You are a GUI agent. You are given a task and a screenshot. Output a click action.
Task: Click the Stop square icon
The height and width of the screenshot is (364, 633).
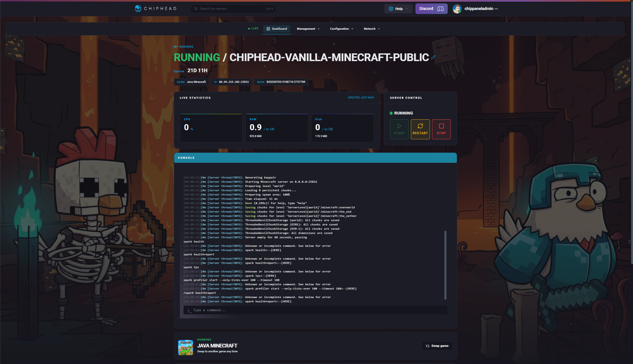[x=441, y=126]
